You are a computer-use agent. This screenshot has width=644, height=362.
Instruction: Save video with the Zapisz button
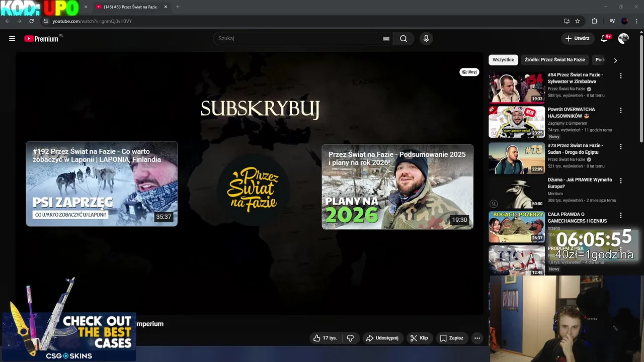(451, 338)
